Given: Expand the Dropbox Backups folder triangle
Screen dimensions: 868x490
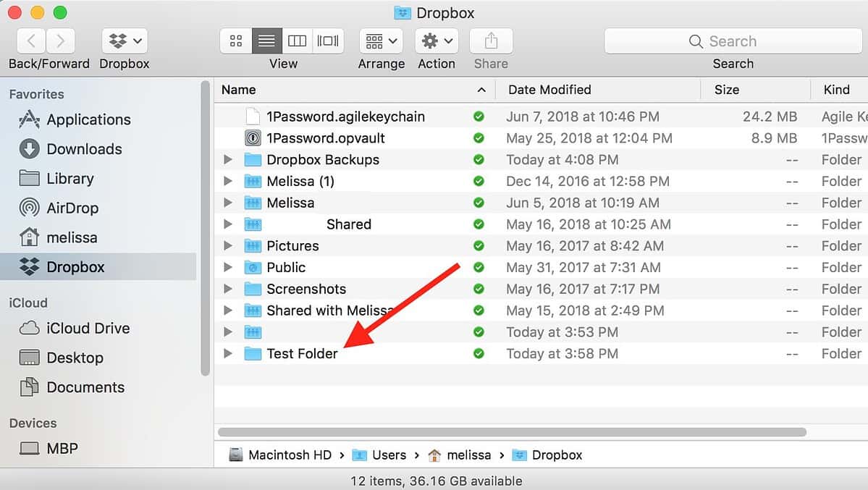Looking at the screenshot, I should pos(228,160).
